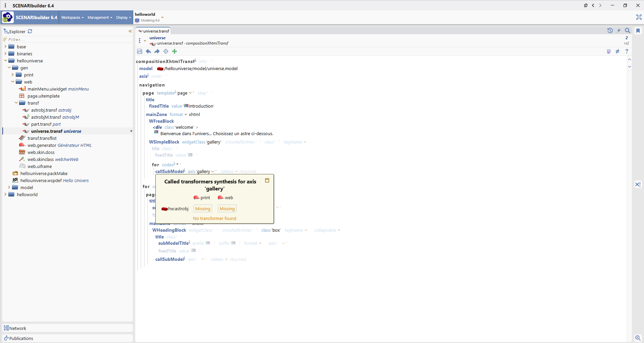Click the help question mark icon
644x343 pixels.
point(627,51)
